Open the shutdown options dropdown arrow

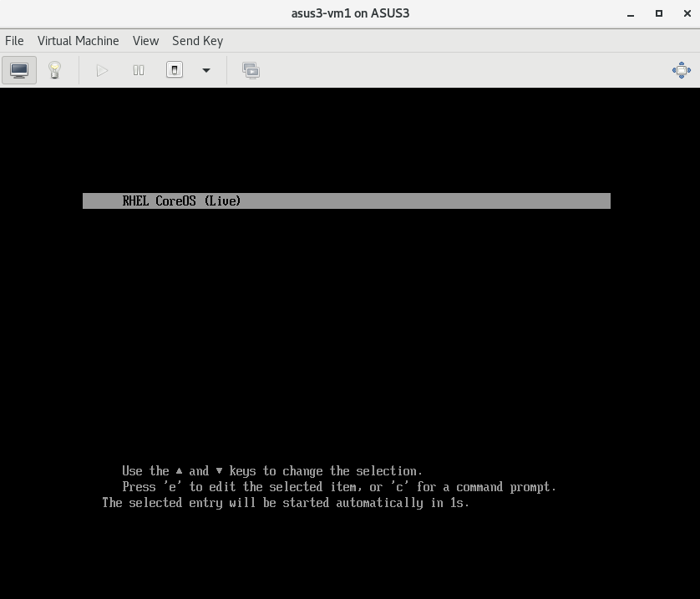point(205,70)
